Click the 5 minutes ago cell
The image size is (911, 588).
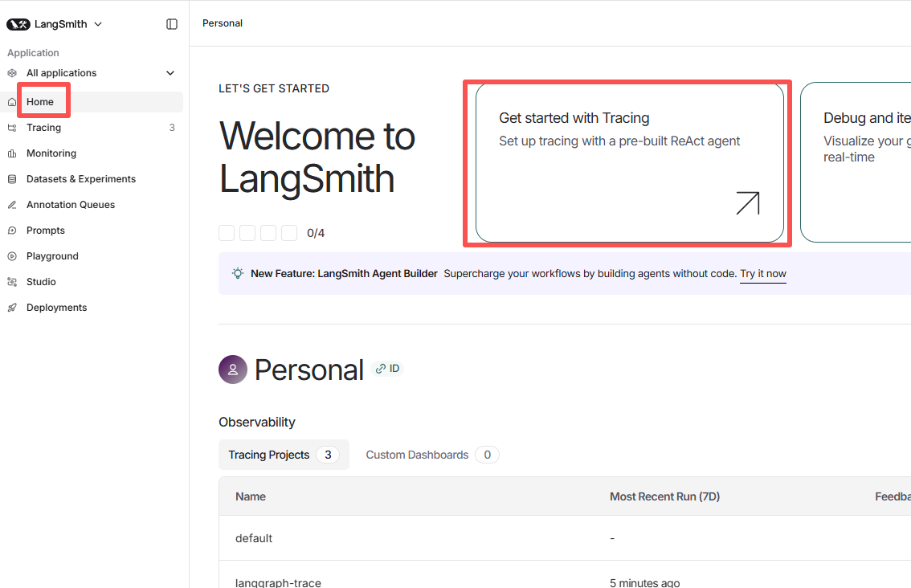[644, 582]
